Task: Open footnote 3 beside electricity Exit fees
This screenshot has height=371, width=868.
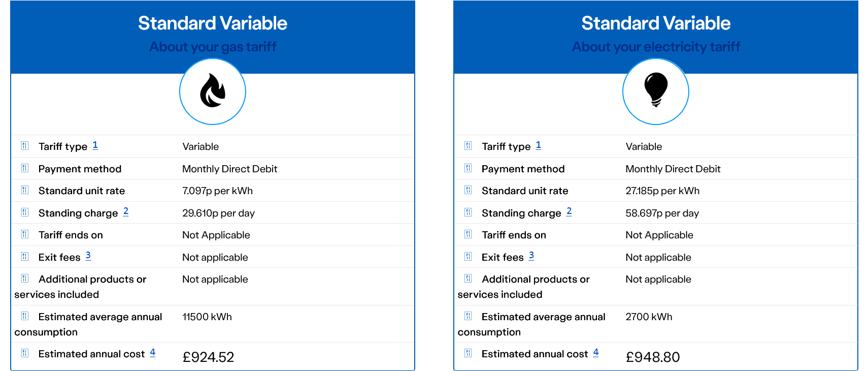Action: [531, 256]
